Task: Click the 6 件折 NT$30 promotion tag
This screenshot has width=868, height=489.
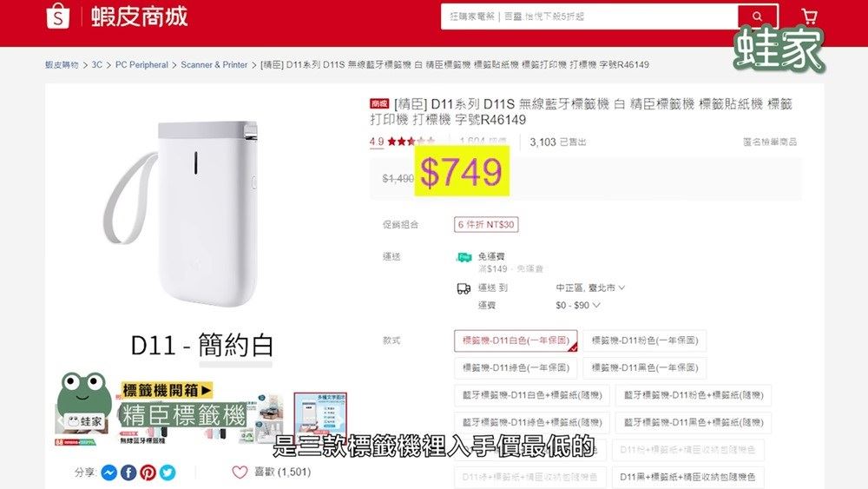Action: click(486, 224)
